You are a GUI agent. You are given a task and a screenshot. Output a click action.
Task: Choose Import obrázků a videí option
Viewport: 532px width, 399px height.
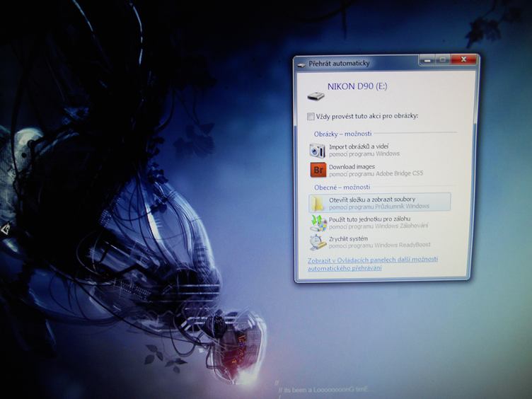point(379,150)
